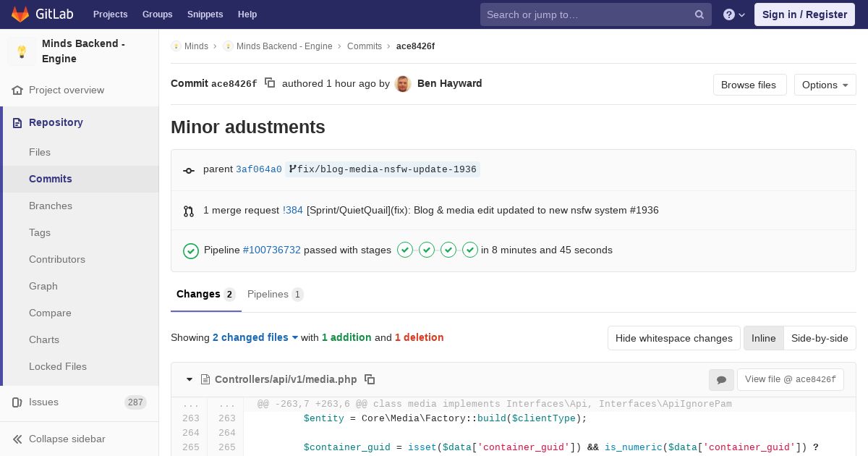Click the Commits breadcrumb link
The width and height of the screenshot is (868, 456).
pyautogui.click(x=365, y=46)
